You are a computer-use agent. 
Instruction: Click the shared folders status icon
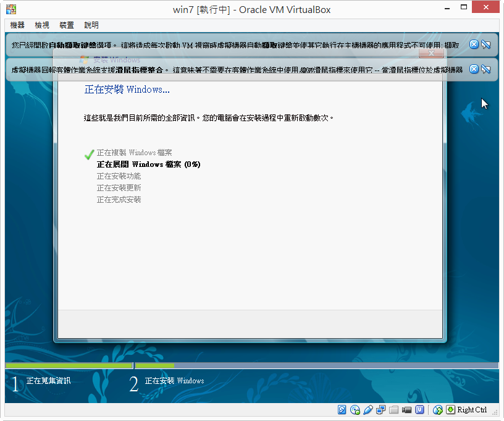[394, 409]
